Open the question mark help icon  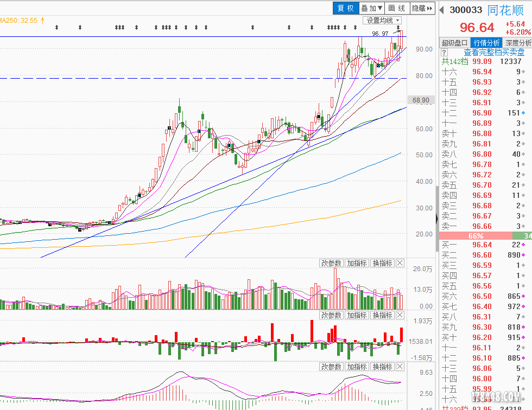[x=445, y=53]
